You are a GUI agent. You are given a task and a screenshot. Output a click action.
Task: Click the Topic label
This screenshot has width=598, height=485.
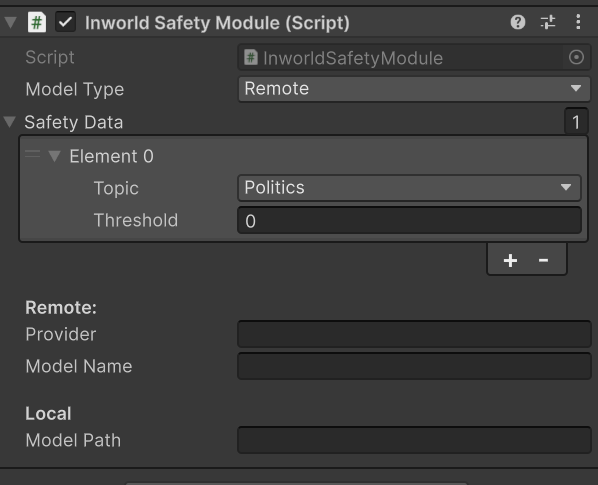pyautogui.click(x=116, y=188)
